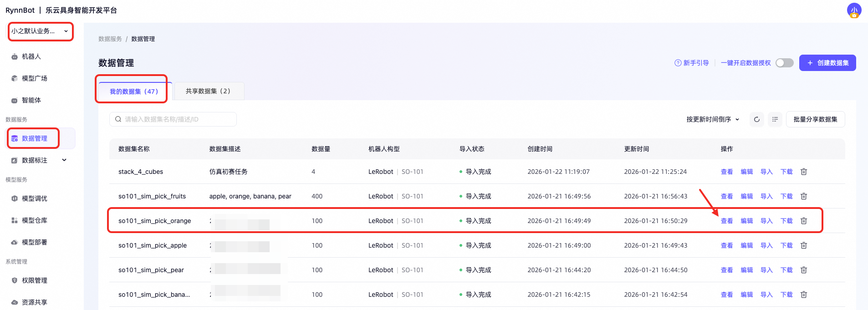Click 下载 for so101_sim_pick_fruits
868x310 pixels.
(x=786, y=196)
